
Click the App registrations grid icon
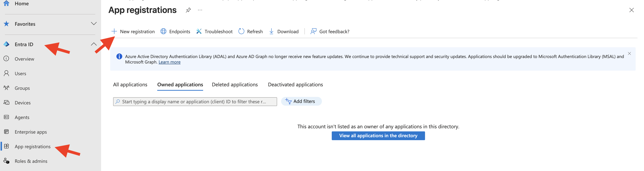pos(7,146)
